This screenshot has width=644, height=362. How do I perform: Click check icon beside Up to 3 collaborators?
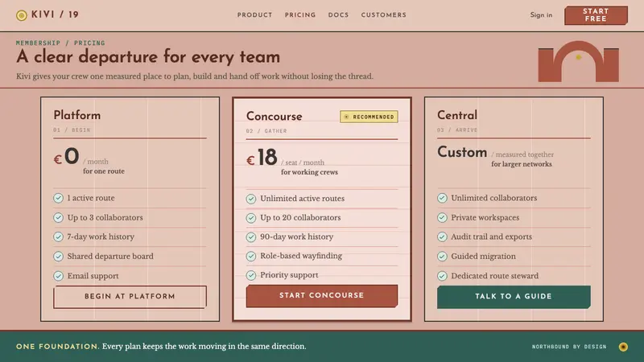pos(58,217)
